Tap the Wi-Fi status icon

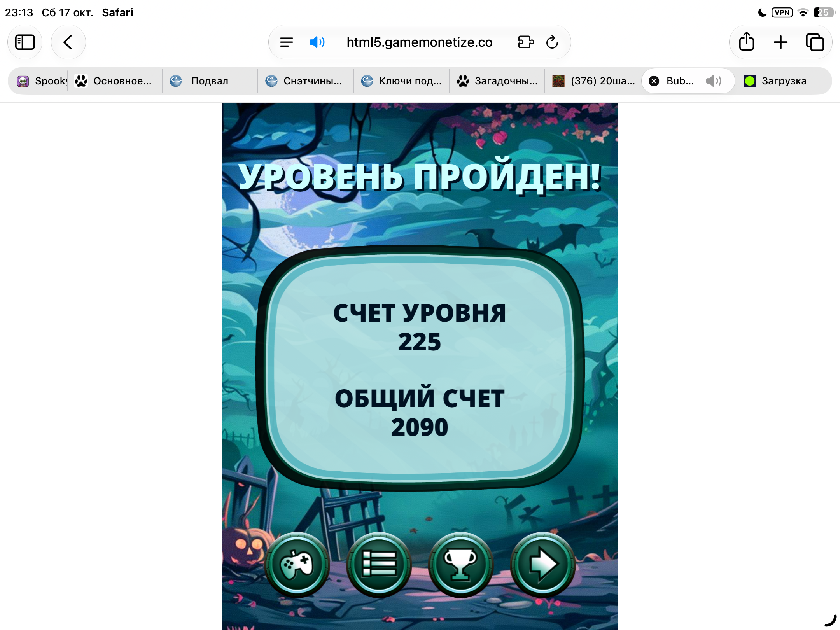click(803, 12)
